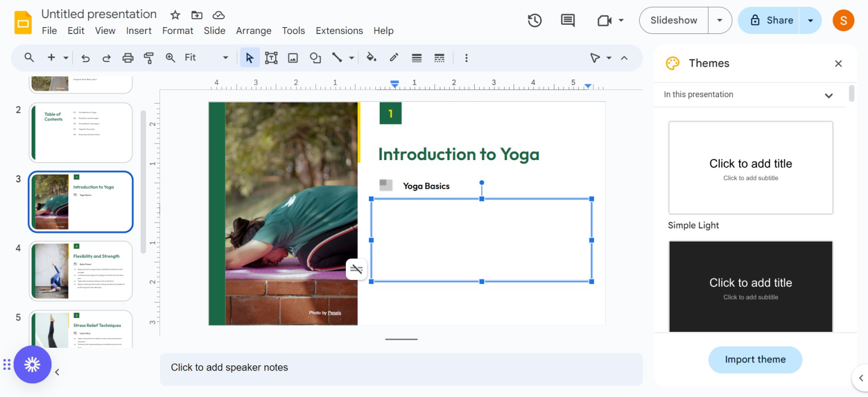The image size is (868, 397).
Task: Open the meeting camera dropdown arrow
Action: 621,20
